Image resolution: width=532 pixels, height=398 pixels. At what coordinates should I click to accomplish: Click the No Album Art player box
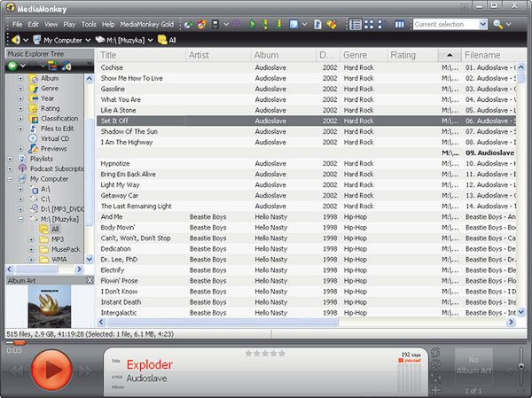tap(473, 366)
